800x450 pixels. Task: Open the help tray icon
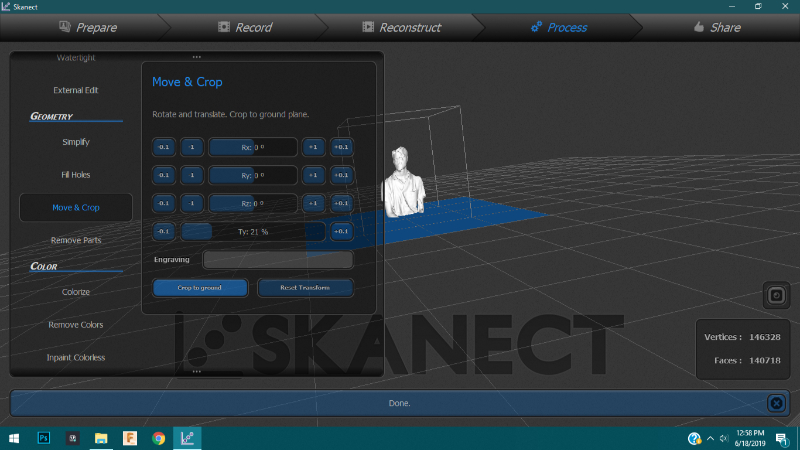694,438
